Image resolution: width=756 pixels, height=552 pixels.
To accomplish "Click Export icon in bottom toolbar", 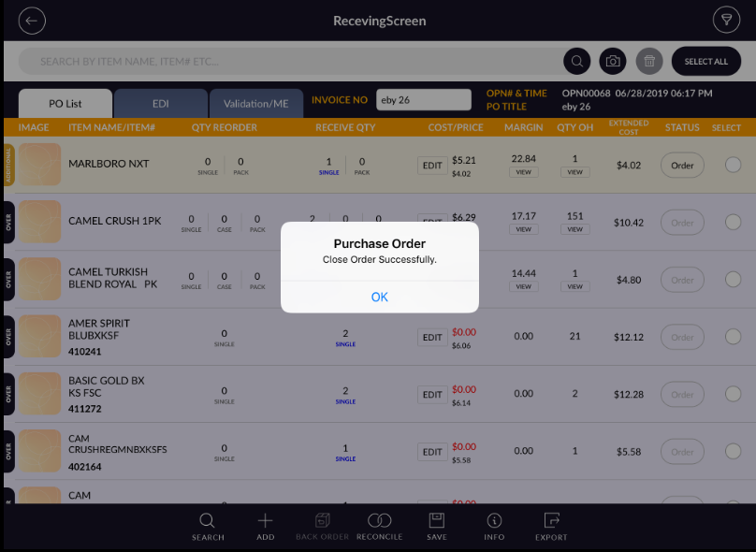I will tap(551, 526).
